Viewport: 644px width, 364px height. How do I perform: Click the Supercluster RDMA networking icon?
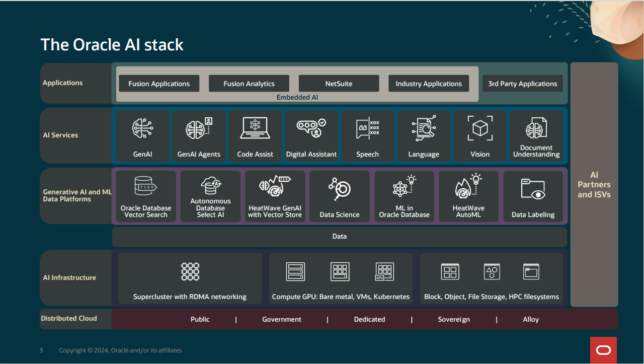190,271
